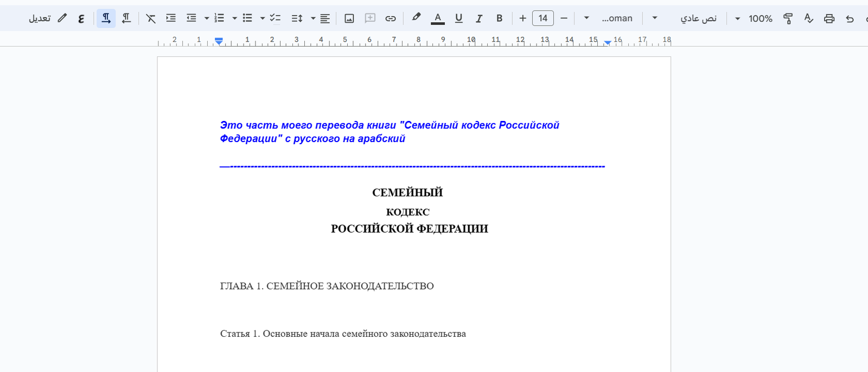Apply a bulleted list

(247, 18)
